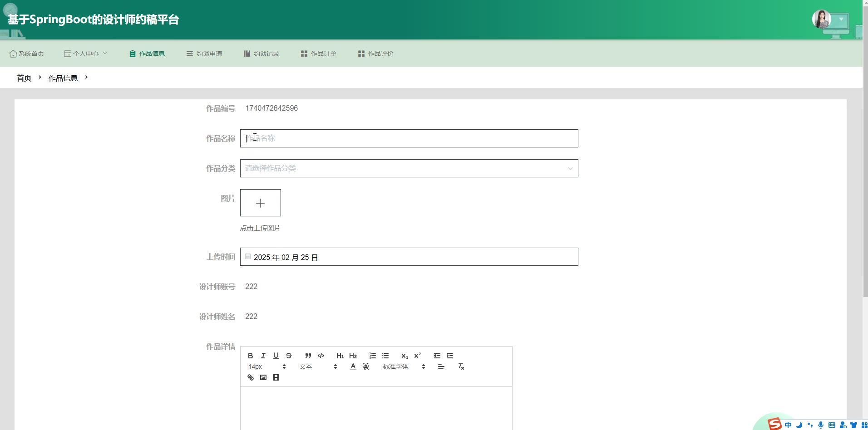Open the 约谈记录 menu item
Screen dimensions: 868x430
click(261, 54)
